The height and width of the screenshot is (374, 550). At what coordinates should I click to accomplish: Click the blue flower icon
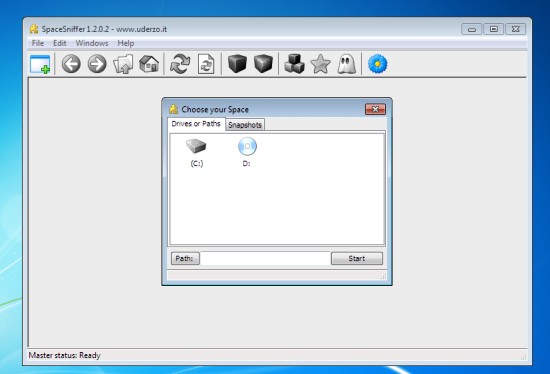pos(377,64)
